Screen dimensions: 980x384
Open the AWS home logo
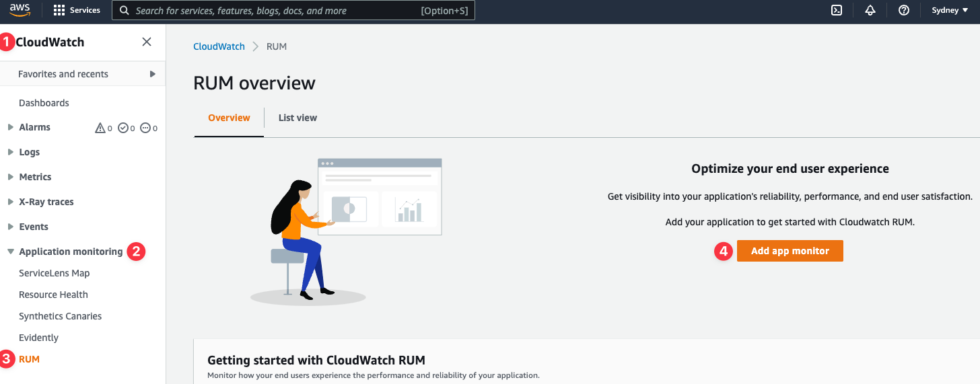coord(20,9)
